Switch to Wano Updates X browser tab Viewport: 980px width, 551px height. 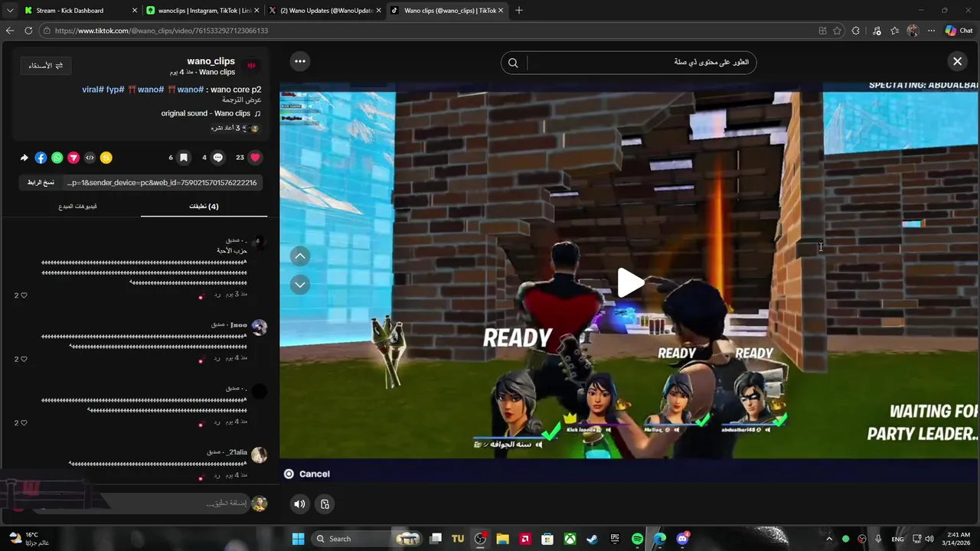(326, 11)
